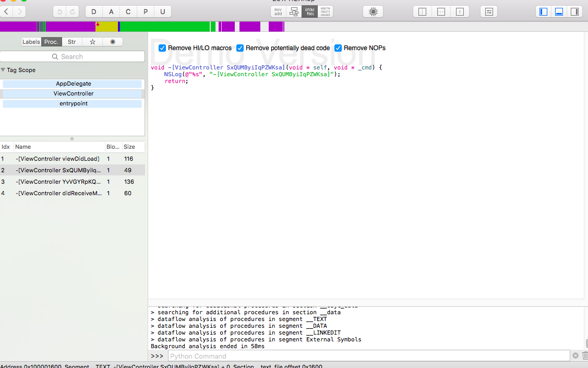
Task: Mark selection as Procedure with P button
Action: coord(146,11)
